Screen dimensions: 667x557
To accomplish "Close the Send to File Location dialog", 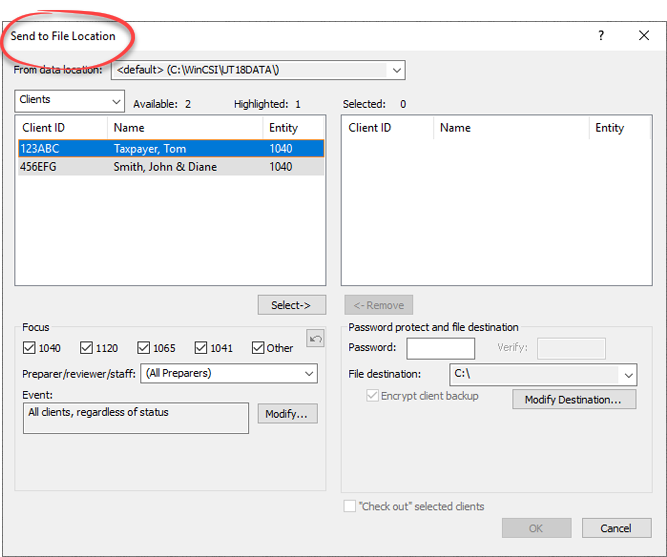I will (x=644, y=35).
